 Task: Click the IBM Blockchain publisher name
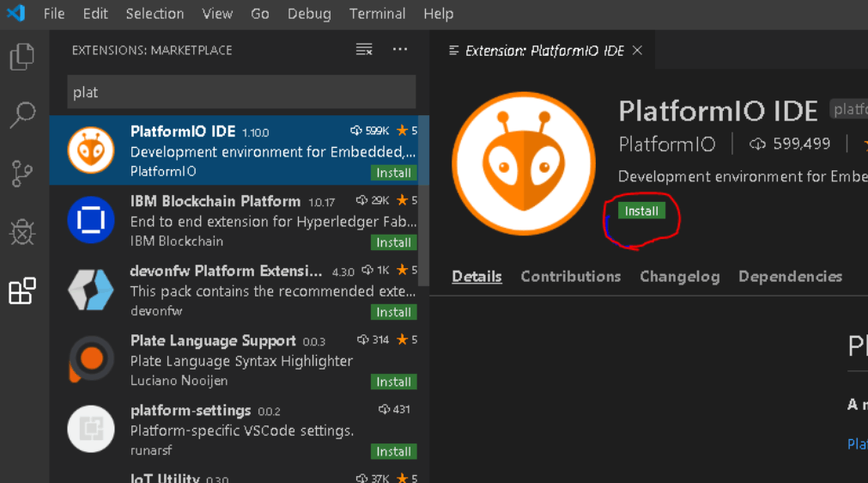click(177, 241)
